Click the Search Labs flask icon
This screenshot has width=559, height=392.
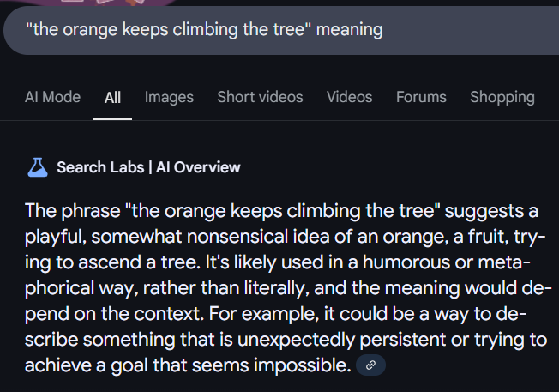(38, 167)
